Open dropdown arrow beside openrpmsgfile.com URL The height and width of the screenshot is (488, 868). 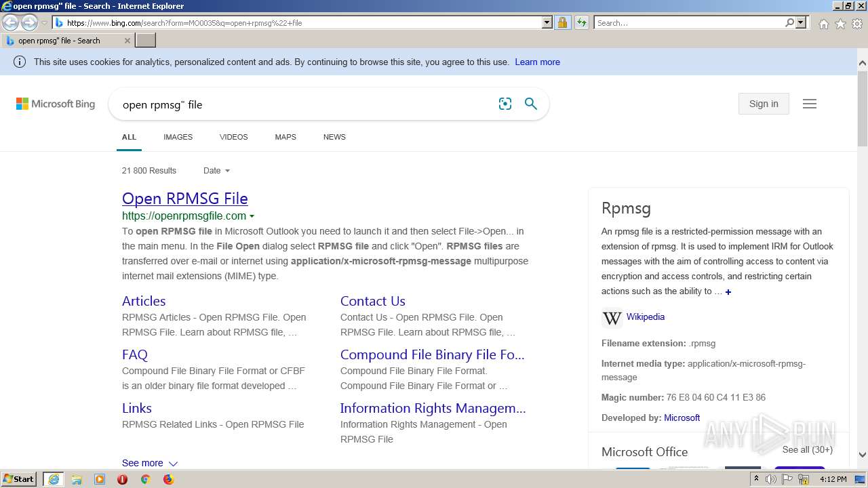click(252, 216)
